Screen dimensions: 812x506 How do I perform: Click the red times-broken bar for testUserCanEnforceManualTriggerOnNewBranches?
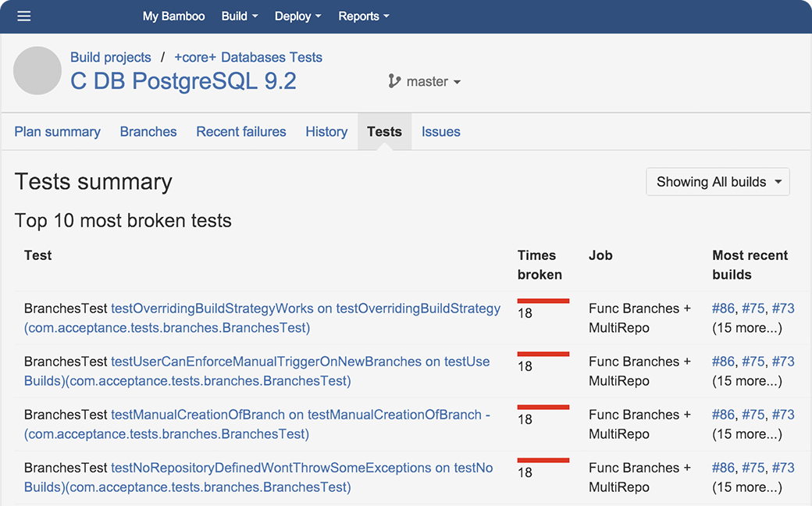tap(543, 353)
